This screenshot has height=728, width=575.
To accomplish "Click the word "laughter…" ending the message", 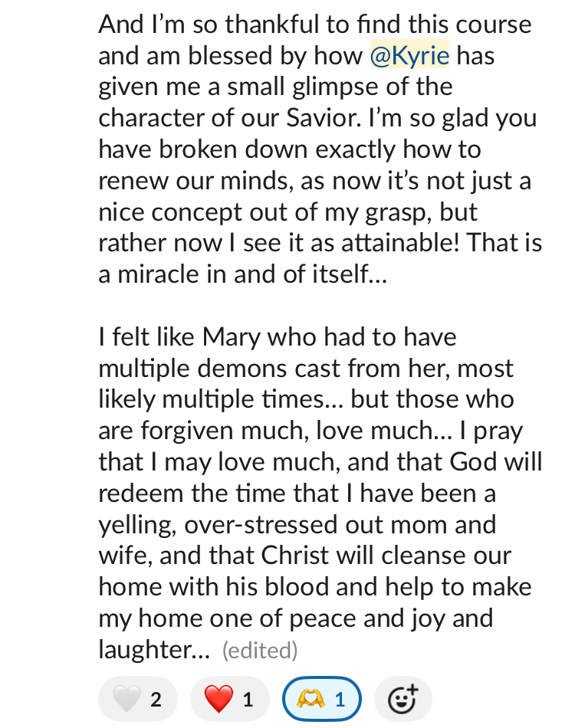I will click(x=153, y=650).
